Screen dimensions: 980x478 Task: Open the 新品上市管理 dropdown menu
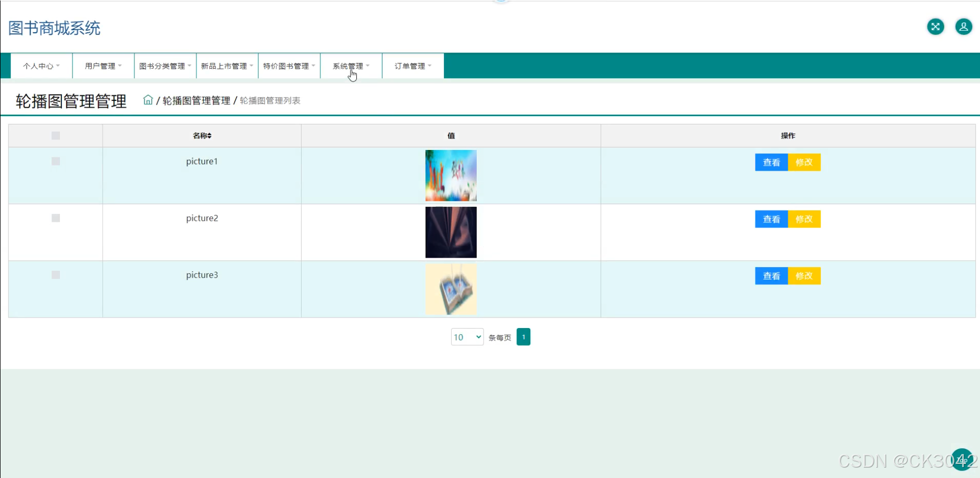coord(227,66)
